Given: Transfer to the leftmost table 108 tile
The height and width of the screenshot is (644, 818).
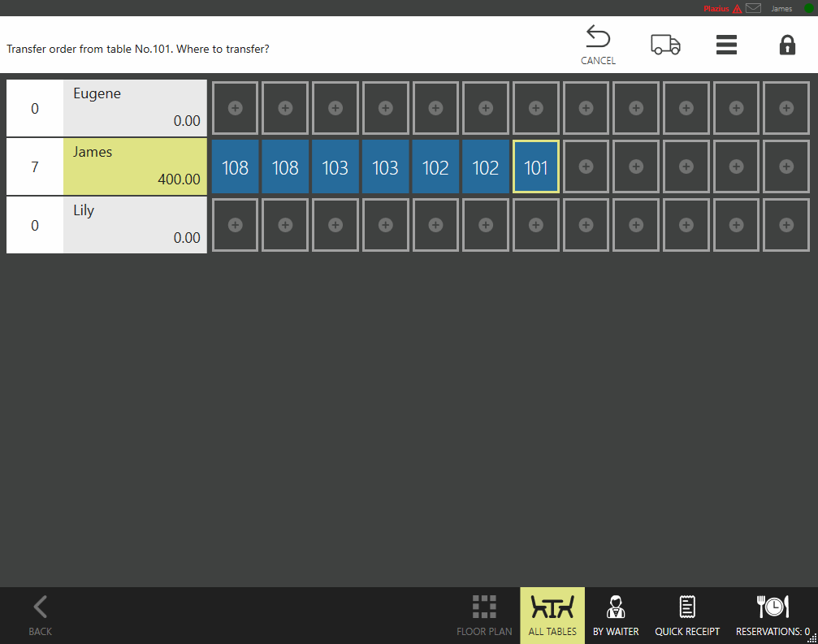Looking at the screenshot, I should click(x=235, y=167).
